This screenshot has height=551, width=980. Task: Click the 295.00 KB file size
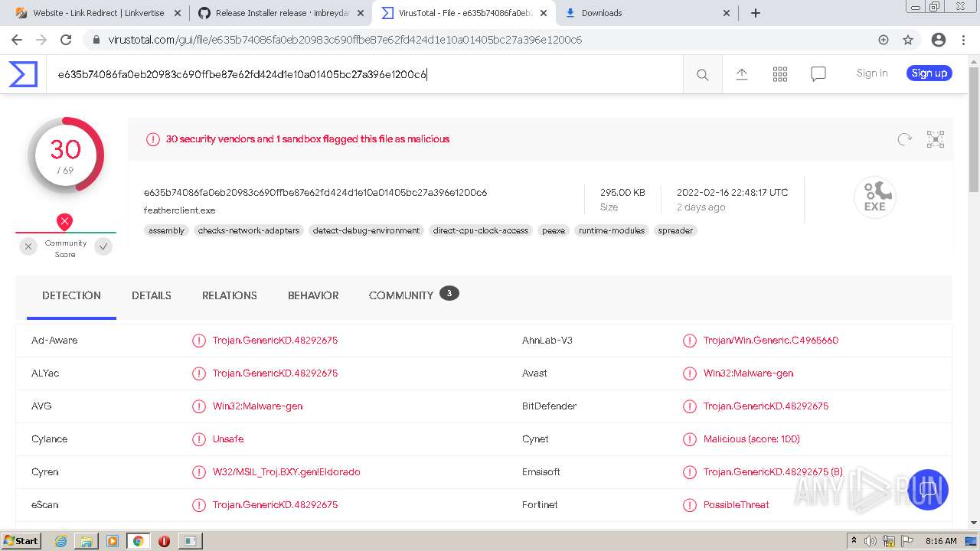pos(622,193)
